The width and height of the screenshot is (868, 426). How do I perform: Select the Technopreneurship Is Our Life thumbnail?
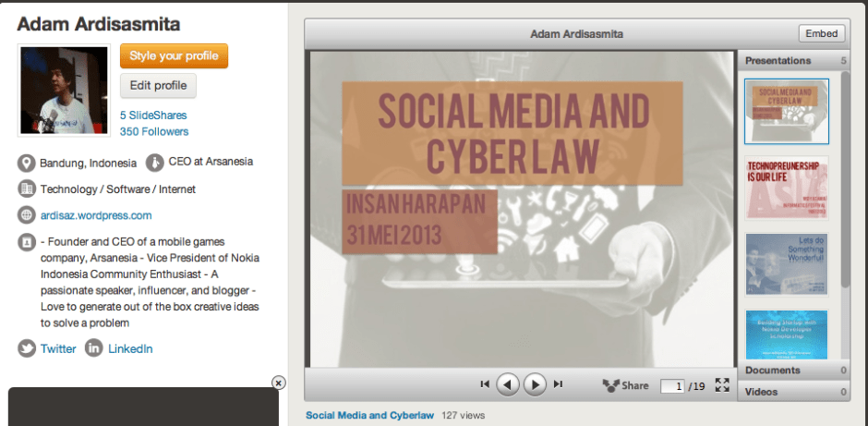(787, 189)
